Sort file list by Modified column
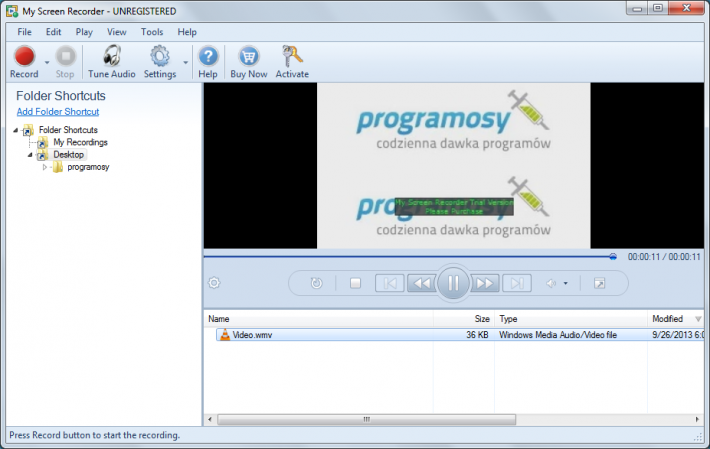Viewport: 710px width, 449px height. click(676, 319)
